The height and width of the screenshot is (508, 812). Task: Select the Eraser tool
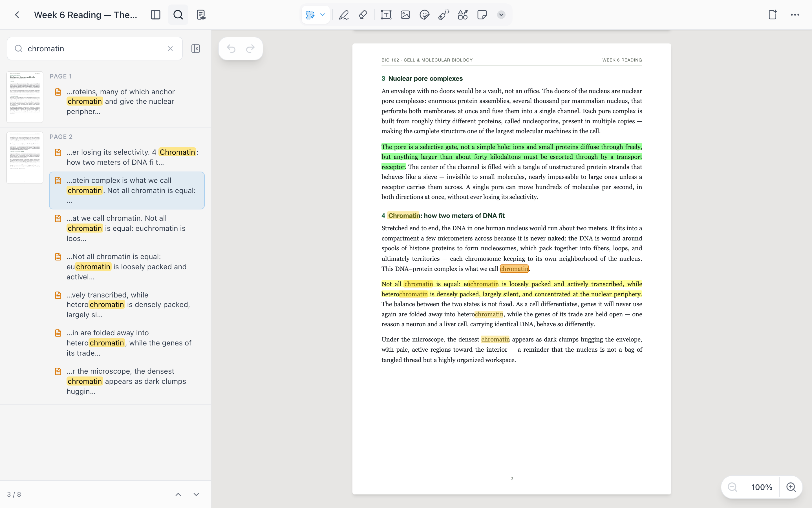click(x=363, y=15)
